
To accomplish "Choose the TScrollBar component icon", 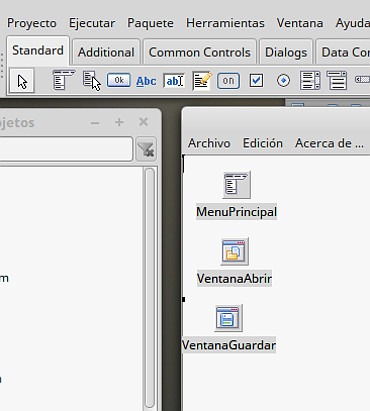I will point(362,80).
